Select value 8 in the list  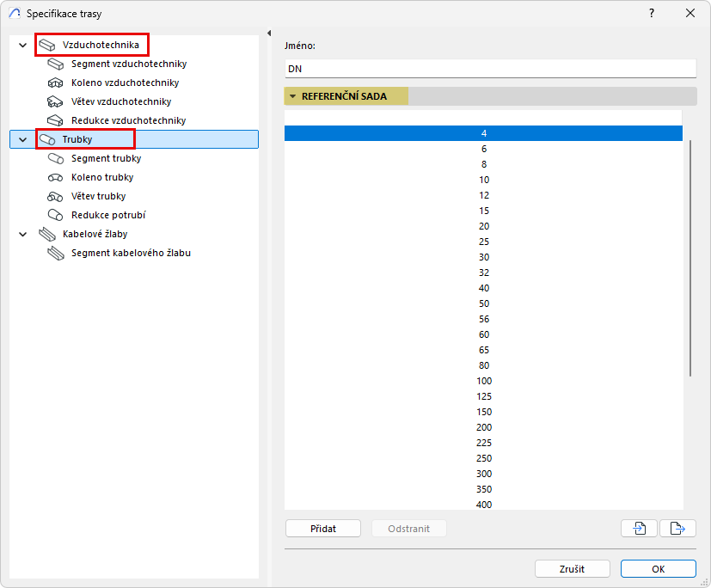pos(483,164)
